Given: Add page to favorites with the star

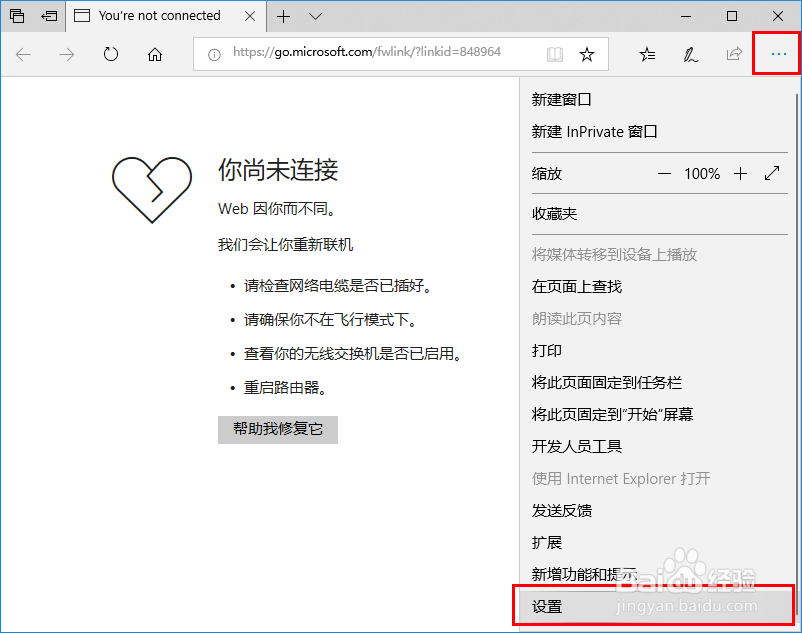Looking at the screenshot, I should pyautogui.click(x=589, y=55).
